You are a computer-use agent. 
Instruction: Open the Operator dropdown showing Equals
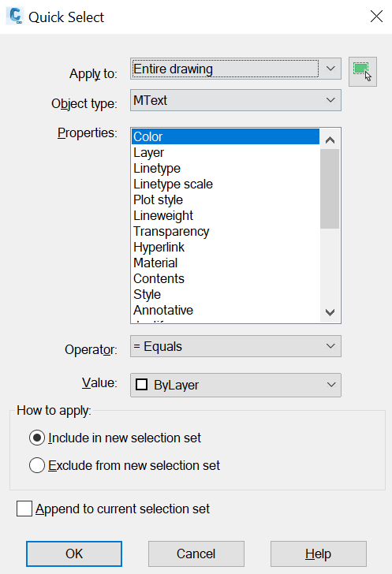coord(236,346)
